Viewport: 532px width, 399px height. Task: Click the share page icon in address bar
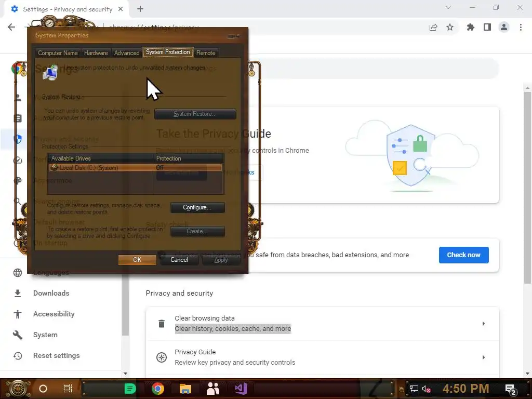click(x=433, y=27)
